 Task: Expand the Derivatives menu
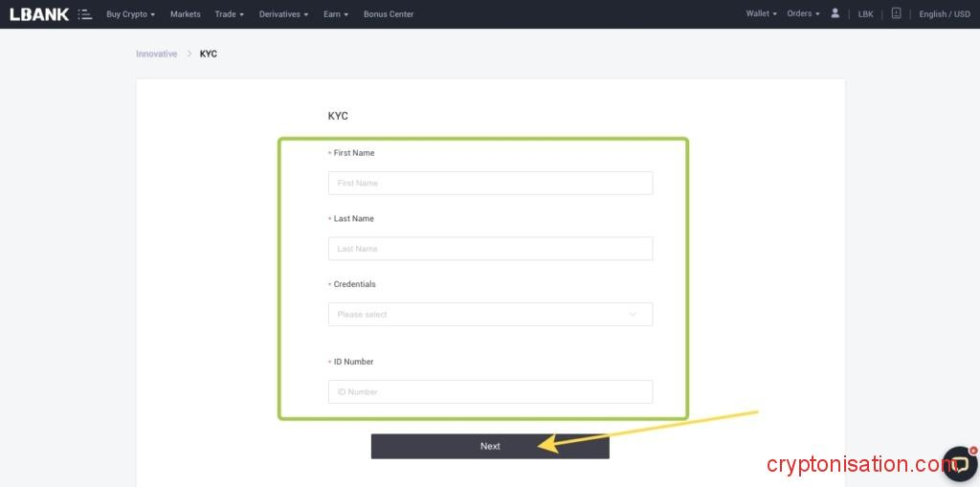click(x=283, y=14)
